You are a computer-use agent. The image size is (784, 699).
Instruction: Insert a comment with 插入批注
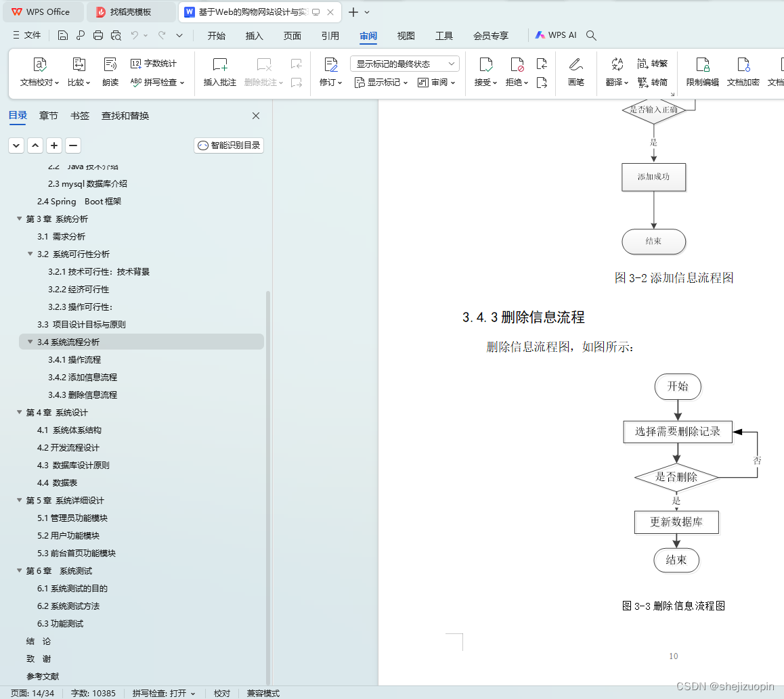[x=219, y=72]
